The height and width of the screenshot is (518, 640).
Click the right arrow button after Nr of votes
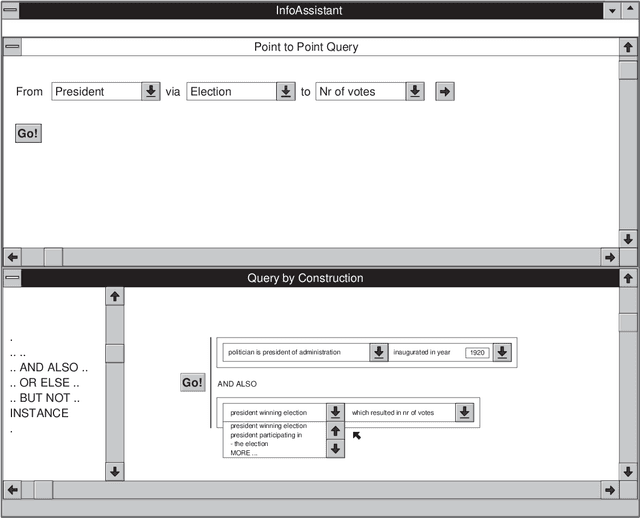(445, 91)
